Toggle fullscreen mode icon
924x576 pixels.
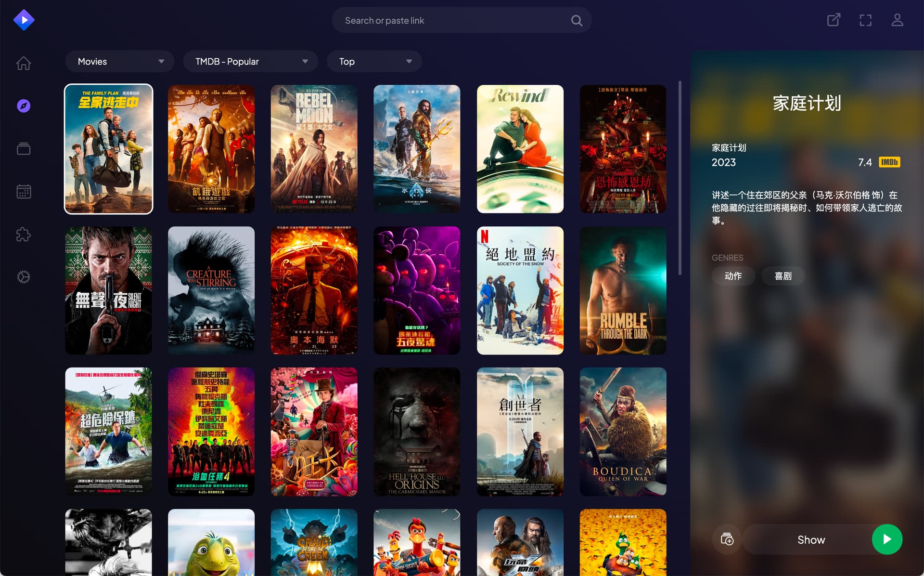tap(865, 20)
